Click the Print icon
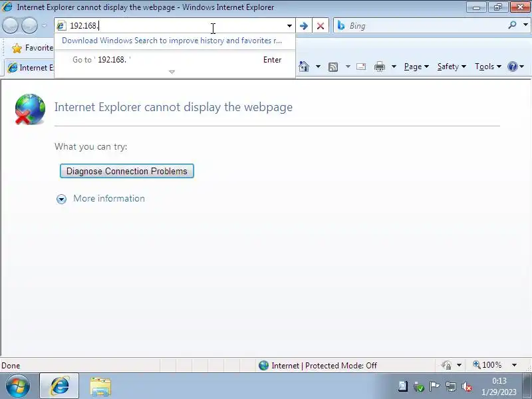 [379, 66]
